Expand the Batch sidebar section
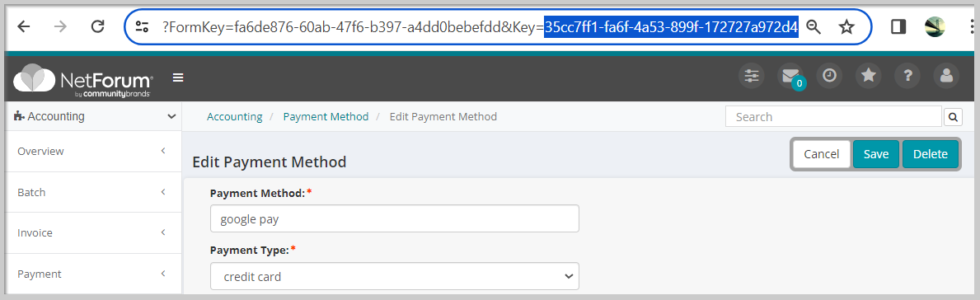 click(x=94, y=192)
